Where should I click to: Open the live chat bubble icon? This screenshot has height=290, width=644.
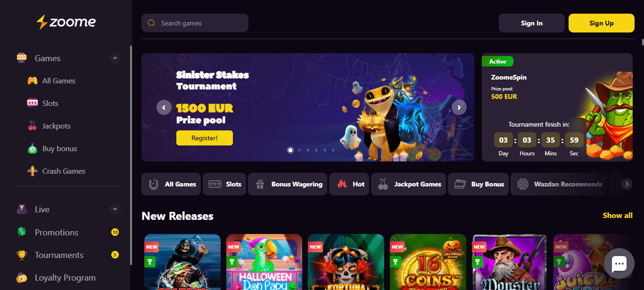pyautogui.click(x=619, y=264)
